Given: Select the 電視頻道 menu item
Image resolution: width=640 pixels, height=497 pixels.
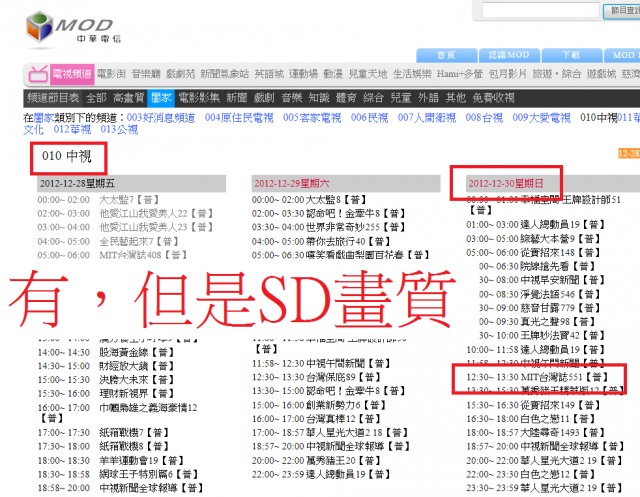Looking at the screenshot, I should [x=72, y=74].
